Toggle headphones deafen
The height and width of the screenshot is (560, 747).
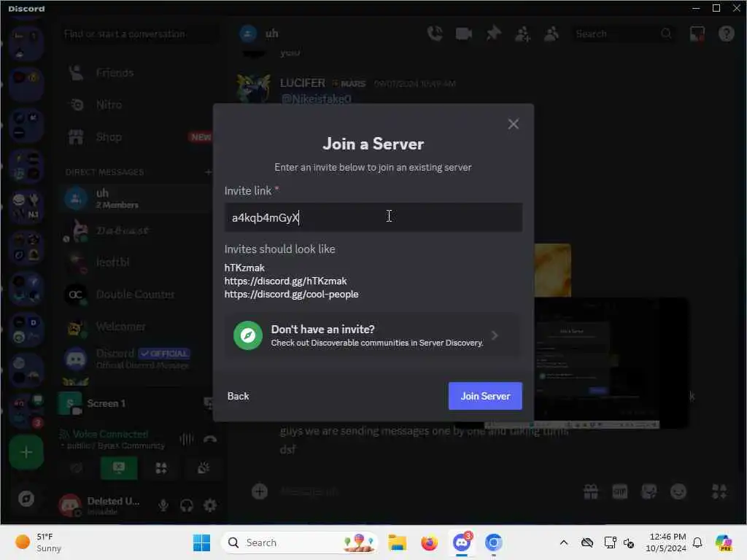pos(186,505)
